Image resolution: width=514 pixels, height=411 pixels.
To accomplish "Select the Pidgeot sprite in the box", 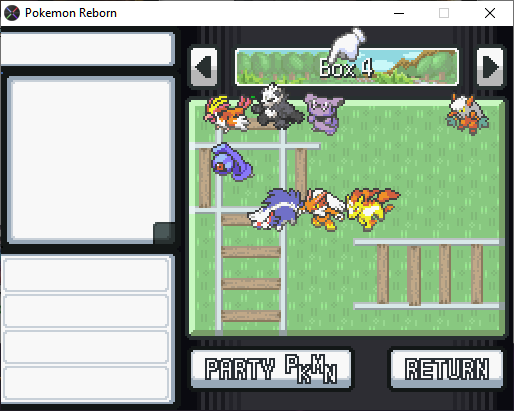I will pyautogui.click(x=227, y=114).
